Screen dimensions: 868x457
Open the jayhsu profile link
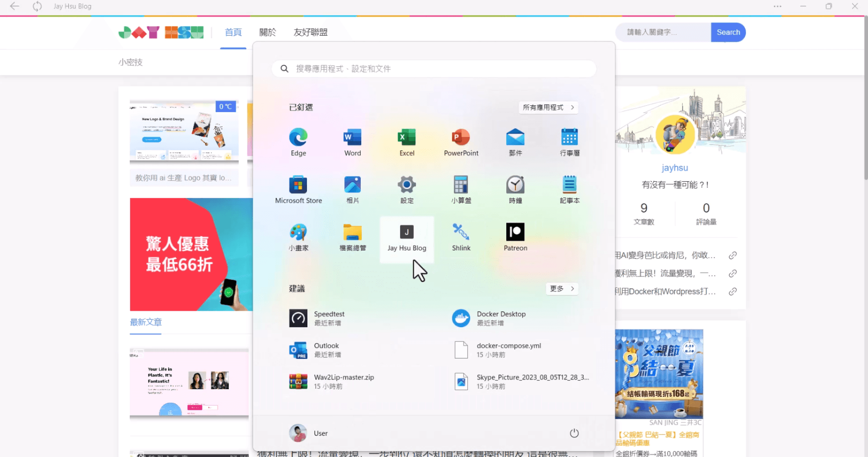[x=675, y=168]
